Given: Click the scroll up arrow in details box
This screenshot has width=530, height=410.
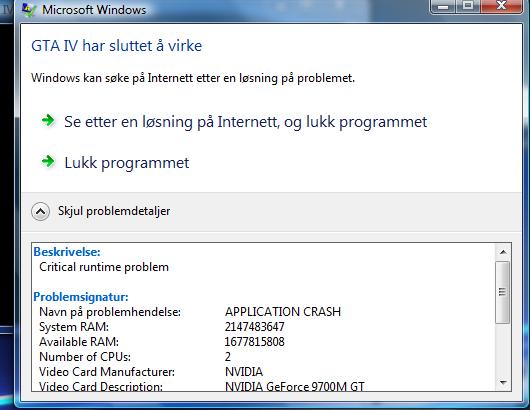Looking at the screenshot, I should (503, 252).
